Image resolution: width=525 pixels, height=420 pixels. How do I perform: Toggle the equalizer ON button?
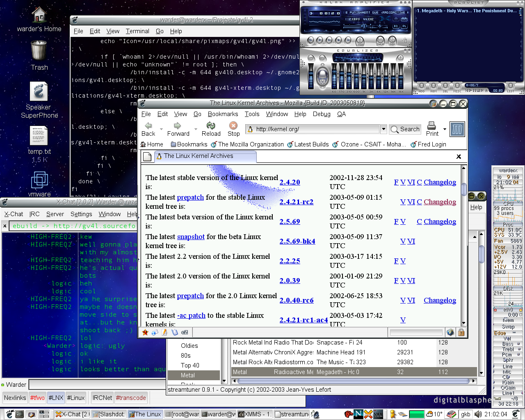point(311,58)
